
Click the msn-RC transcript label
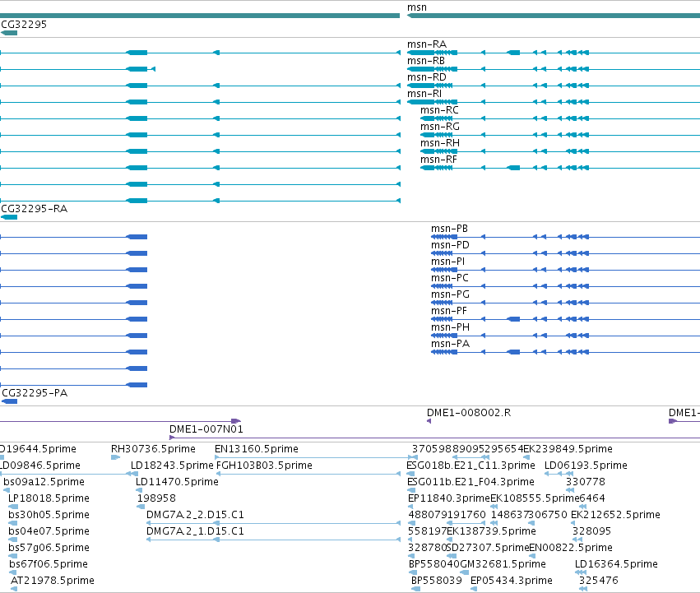point(439,110)
